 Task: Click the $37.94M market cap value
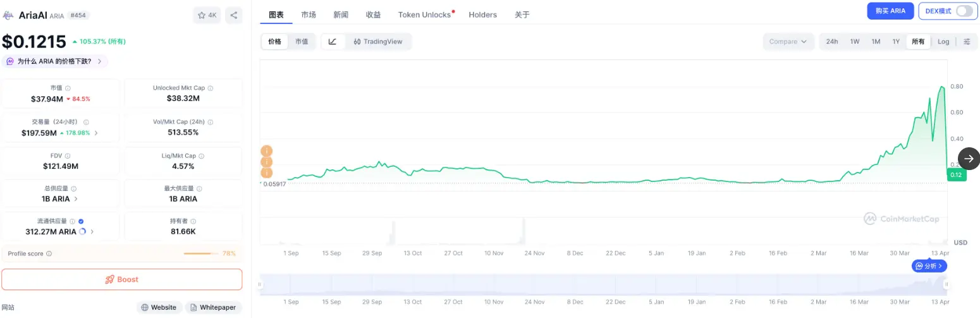47,99
